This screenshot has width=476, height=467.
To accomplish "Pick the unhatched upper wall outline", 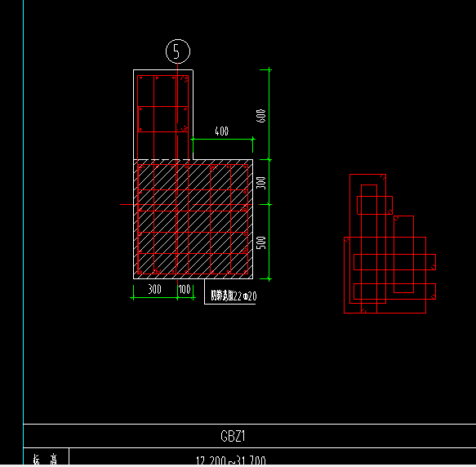I will tap(163, 114).
